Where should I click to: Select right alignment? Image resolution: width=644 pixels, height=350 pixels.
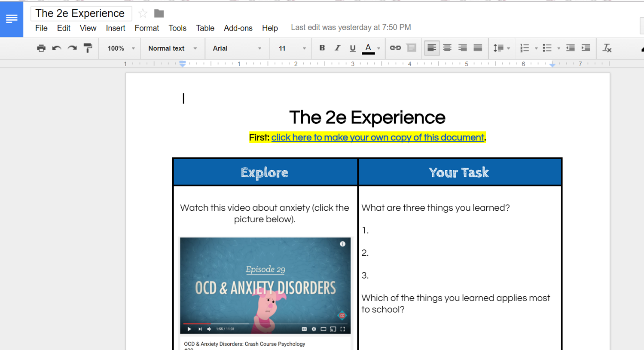point(462,48)
